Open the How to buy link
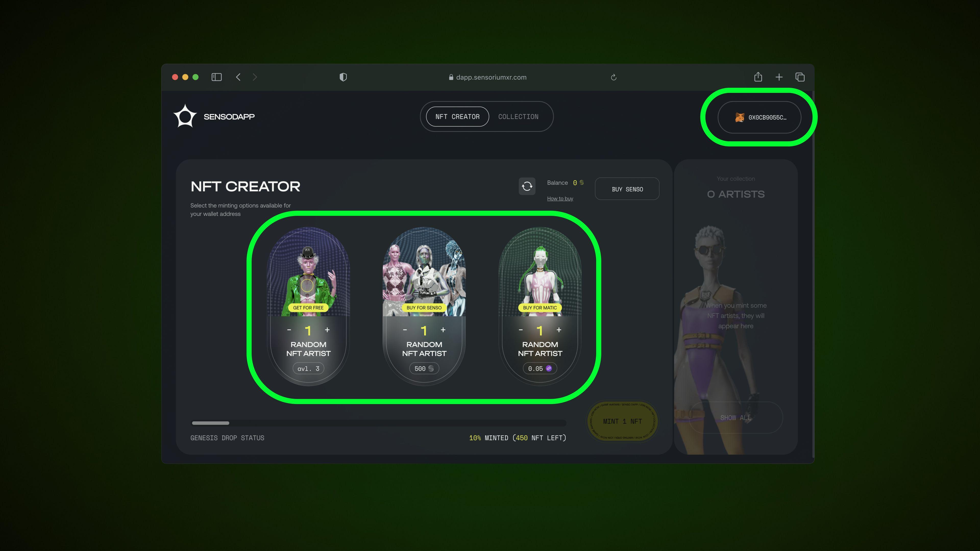This screenshot has width=980, height=551. tap(560, 198)
